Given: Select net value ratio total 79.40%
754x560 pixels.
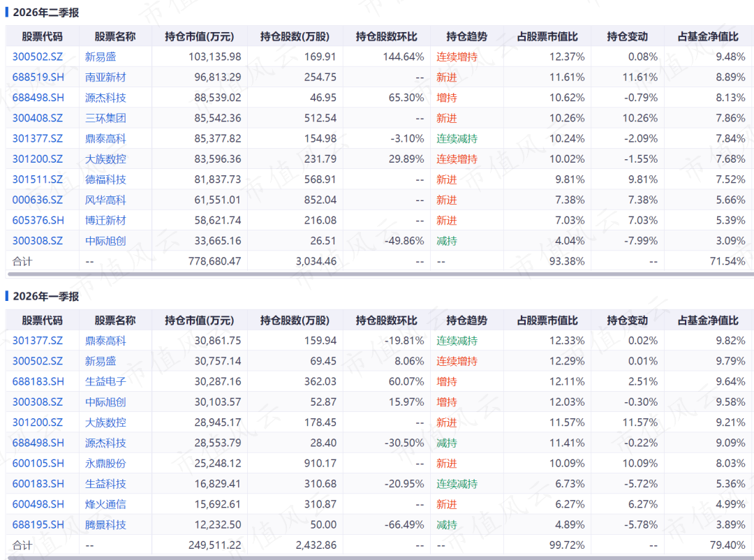Looking at the screenshot, I should pos(727,545).
